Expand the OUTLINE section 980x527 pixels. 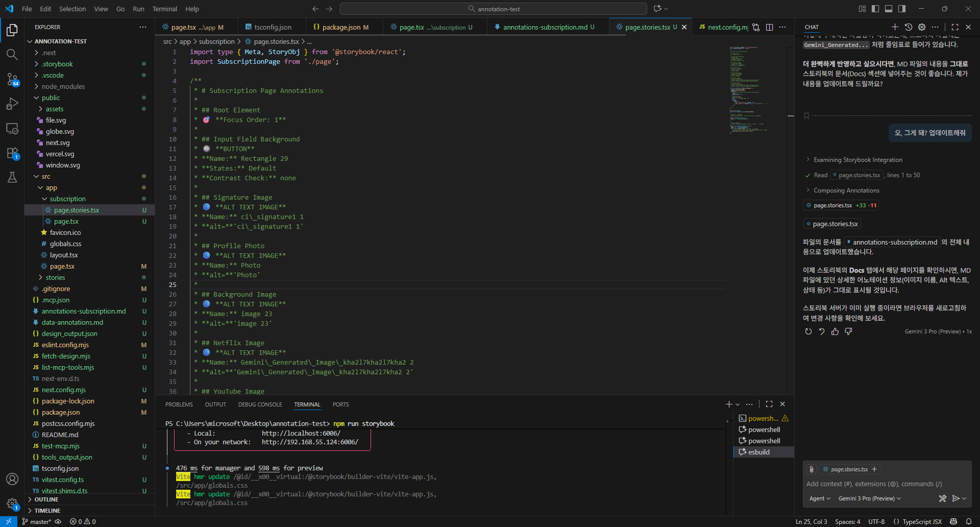click(x=46, y=499)
